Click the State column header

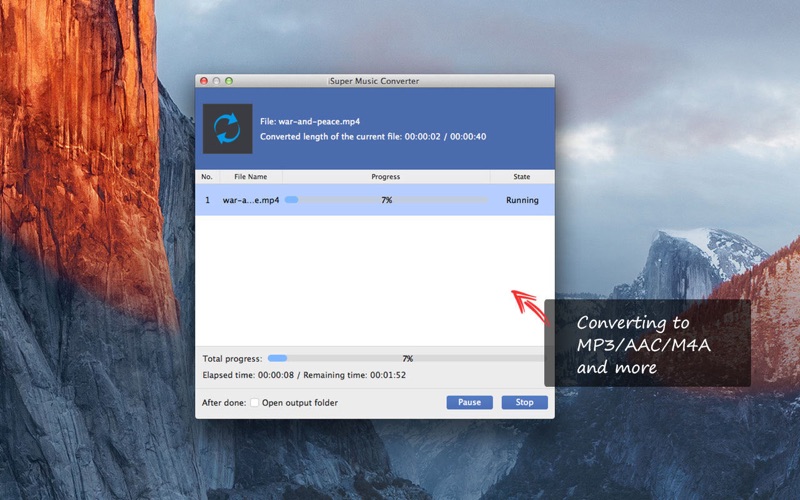click(521, 177)
